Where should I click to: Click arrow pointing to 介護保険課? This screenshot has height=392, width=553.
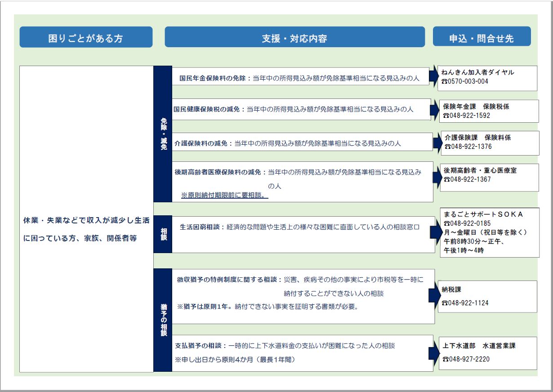click(x=437, y=143)
